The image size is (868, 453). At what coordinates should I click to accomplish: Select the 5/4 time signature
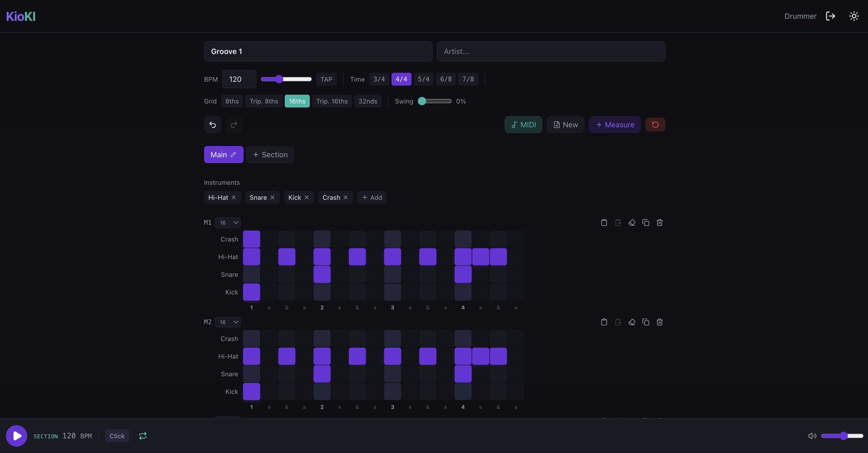tap(424, 79)
